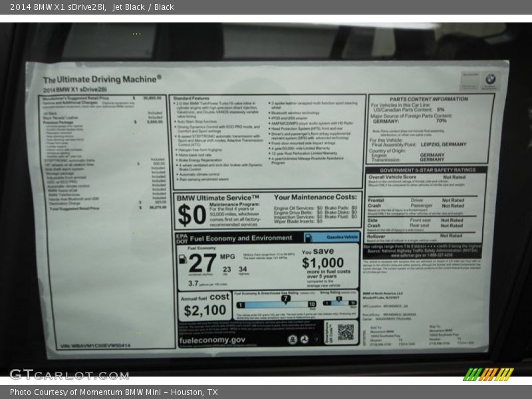Viewport: 532px width, 399px height.
Task: Click the EPA DOT badge
Action: pyautogui.click(x=182, y=239)
